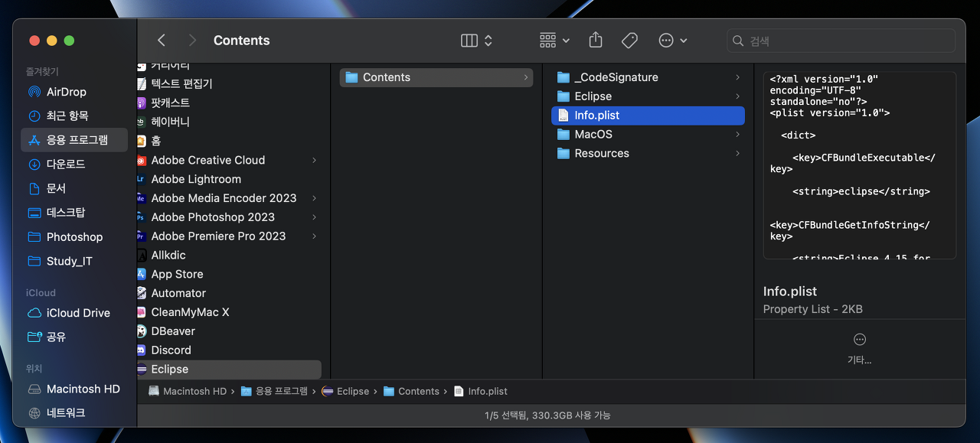Select 응용 프로그램 in the sidebar
Viewport: 980px width, 443px height.
click(x=74, y=140)
